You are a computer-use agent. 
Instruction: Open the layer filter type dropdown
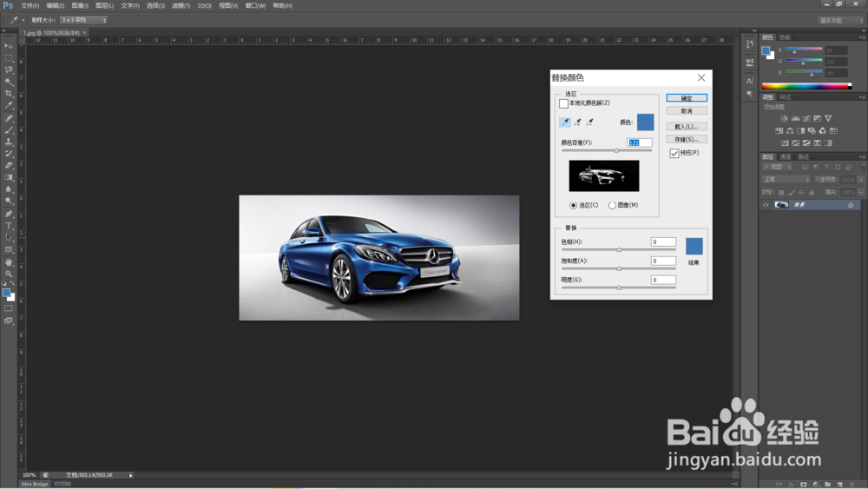[778, 167]
